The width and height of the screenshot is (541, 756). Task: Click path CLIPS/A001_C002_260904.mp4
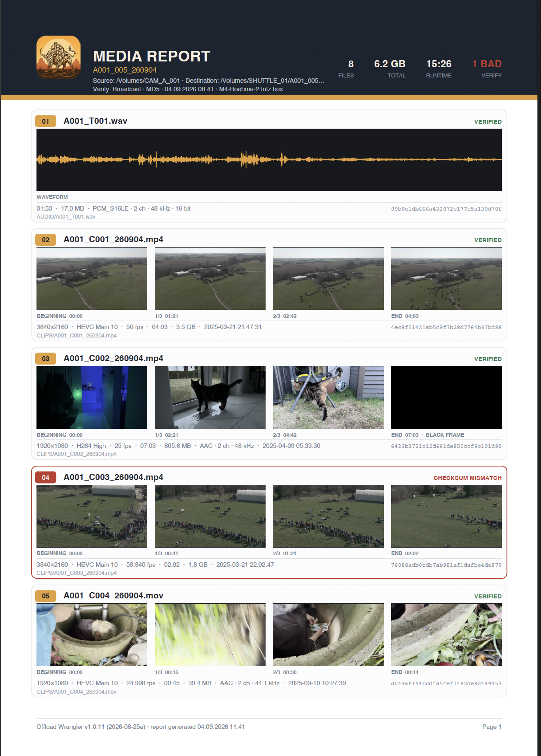coord(77,454)
